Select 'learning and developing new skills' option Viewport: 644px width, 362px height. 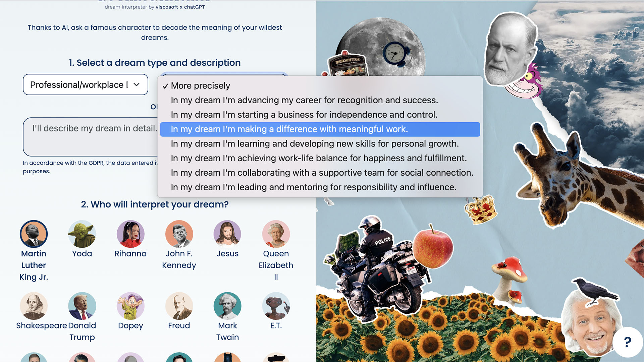tap(315, 143)
